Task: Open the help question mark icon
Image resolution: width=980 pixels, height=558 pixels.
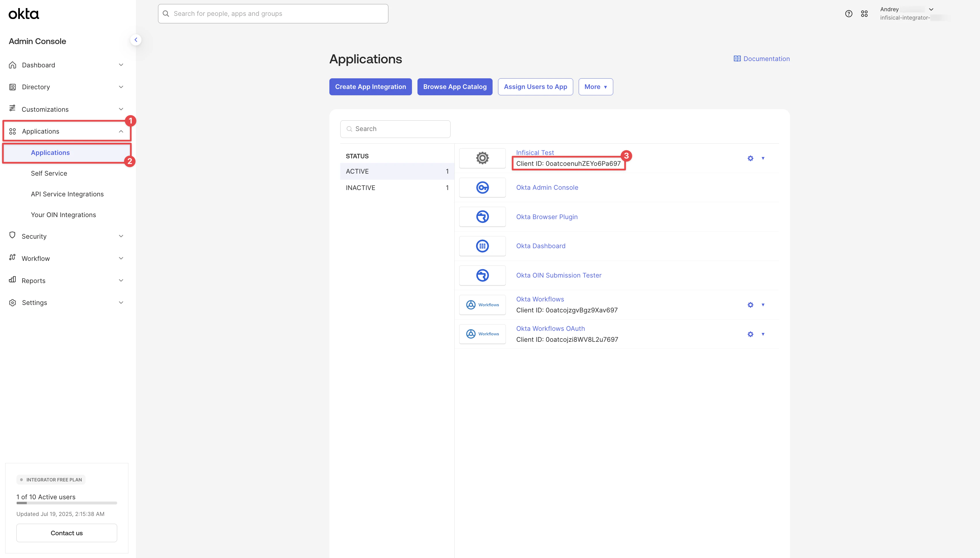Action: coord(849,14)
